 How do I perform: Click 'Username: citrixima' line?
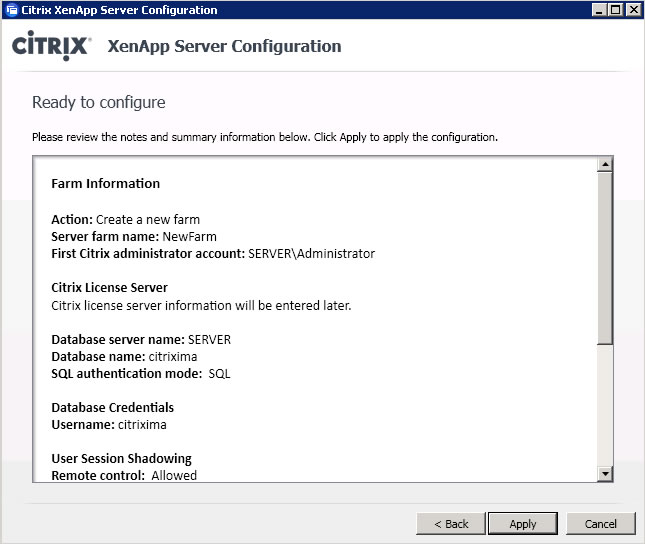109,425
